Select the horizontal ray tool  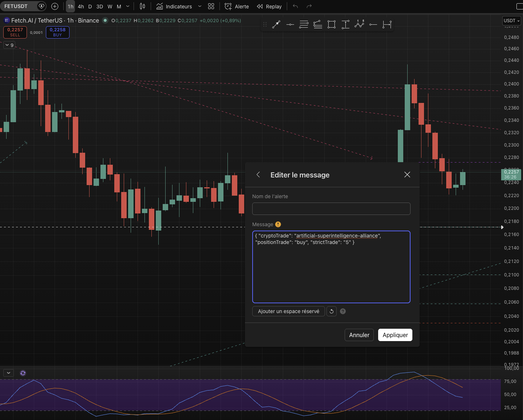[373, 24]
